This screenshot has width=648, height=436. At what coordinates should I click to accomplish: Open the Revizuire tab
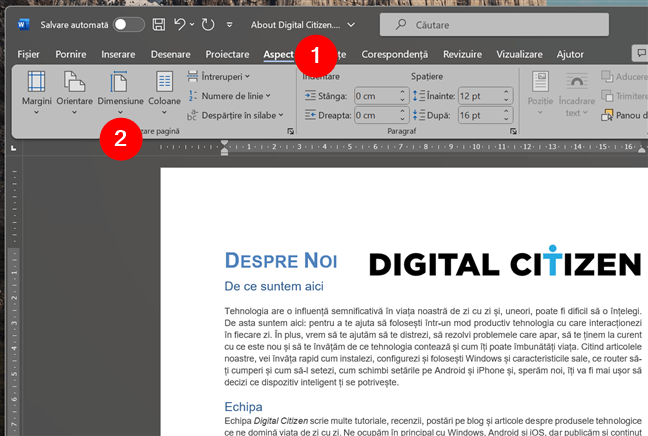(462, 55)
